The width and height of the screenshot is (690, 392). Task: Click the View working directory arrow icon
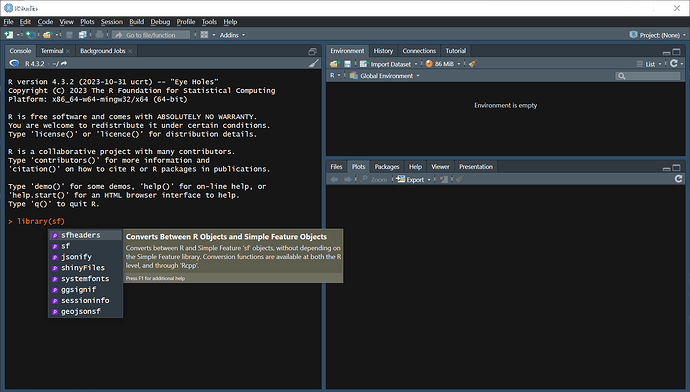[x=64, y=63]
